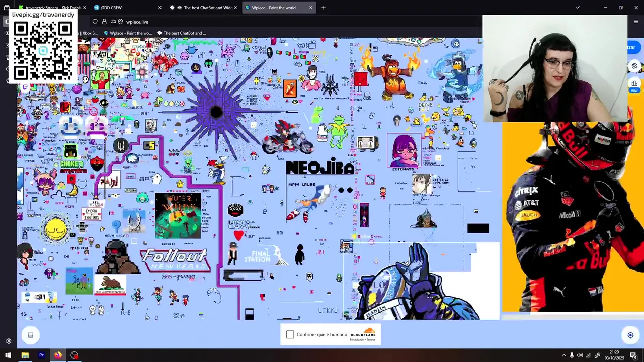Center map on my location button
Viewport: 644px width, 362px height.
pyautogui.click(x=630, y=335)
